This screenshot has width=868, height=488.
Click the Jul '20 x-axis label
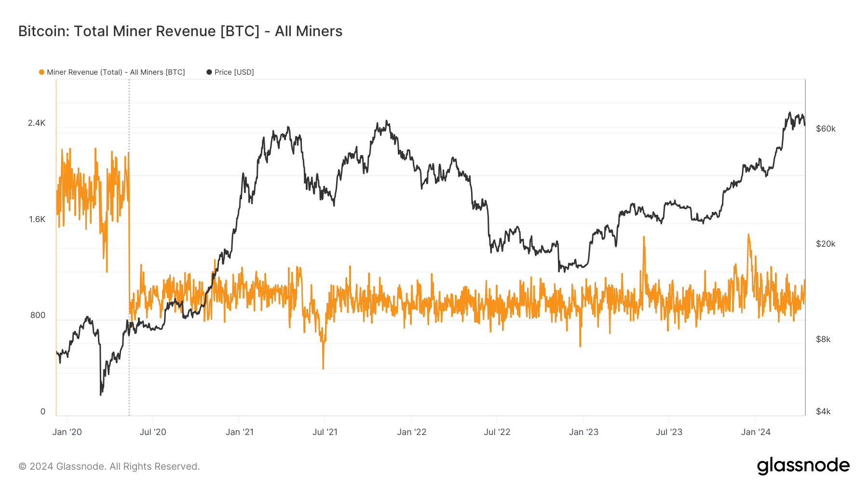tap(153, 432)
